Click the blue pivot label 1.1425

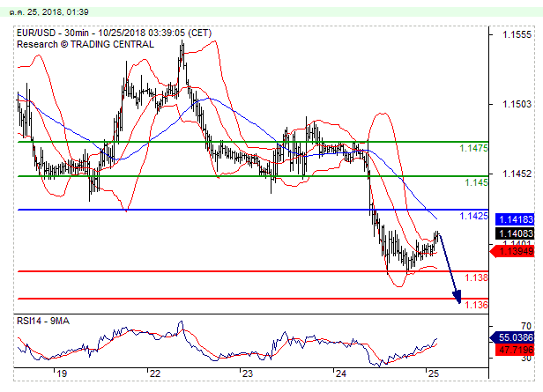pos(473,216)
